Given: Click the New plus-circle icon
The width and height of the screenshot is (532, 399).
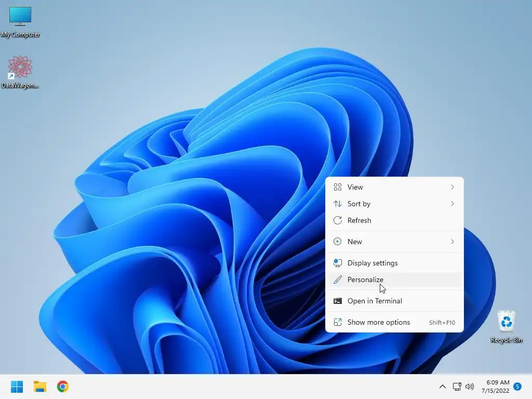Looking at the screenshot, I should (338, 242).
